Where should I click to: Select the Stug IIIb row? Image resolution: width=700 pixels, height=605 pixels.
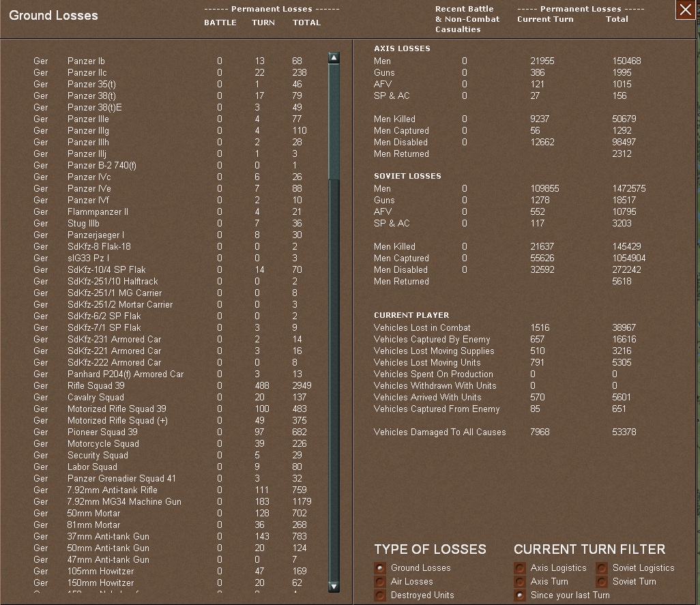tap(173, 224)
